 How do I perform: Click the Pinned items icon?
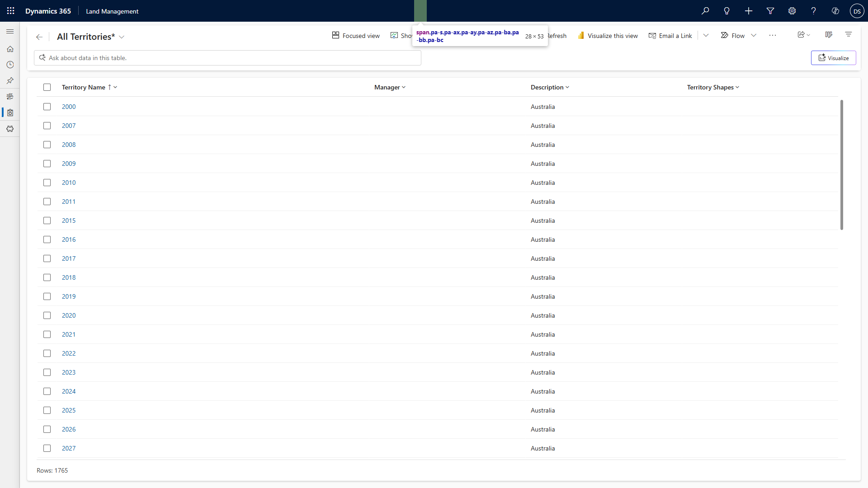[x=10, y=80]
